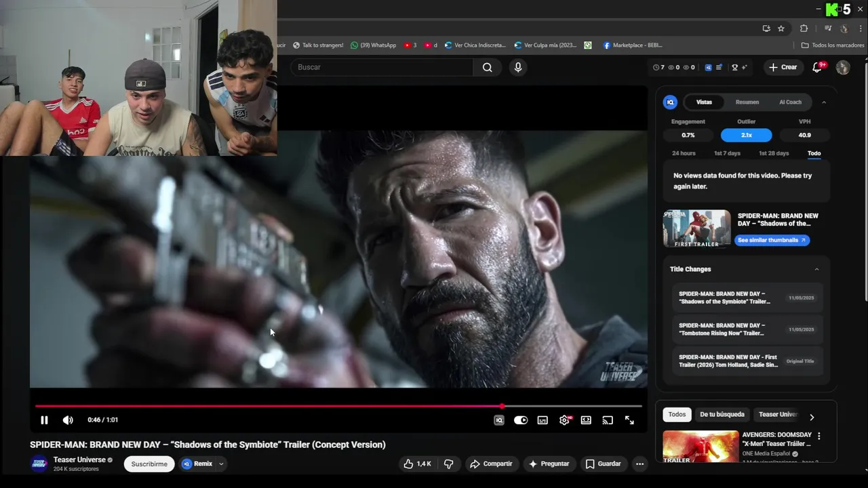Click the IQ Remix button
Viewport: 868px width, 488px height.
(x=197, y=464)
